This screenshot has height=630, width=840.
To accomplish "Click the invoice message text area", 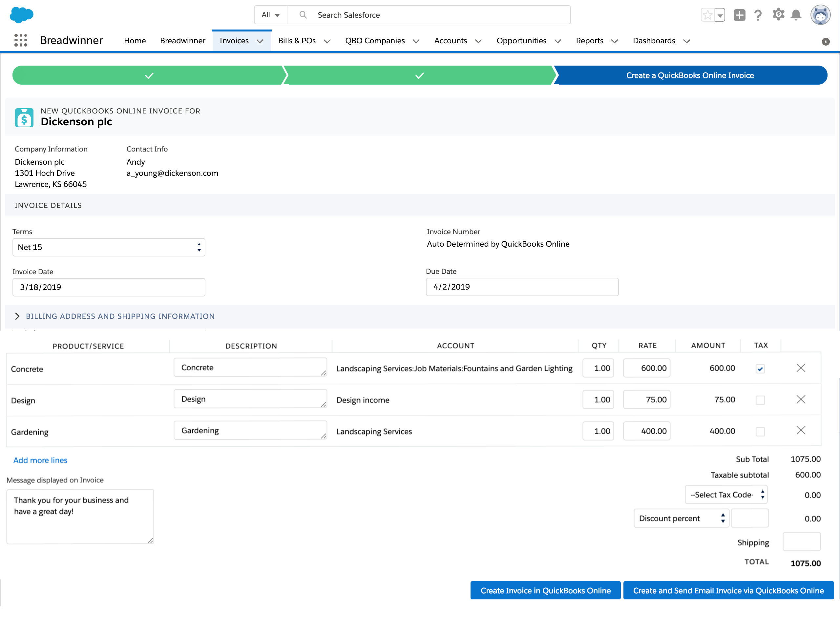I will pos(80,517).
